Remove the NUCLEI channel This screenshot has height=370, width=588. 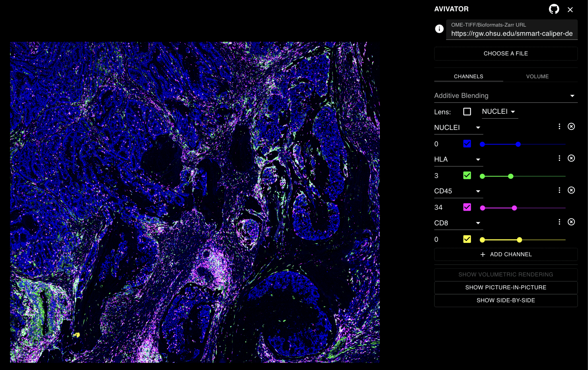pyautogui.click(x=571, y=126)
